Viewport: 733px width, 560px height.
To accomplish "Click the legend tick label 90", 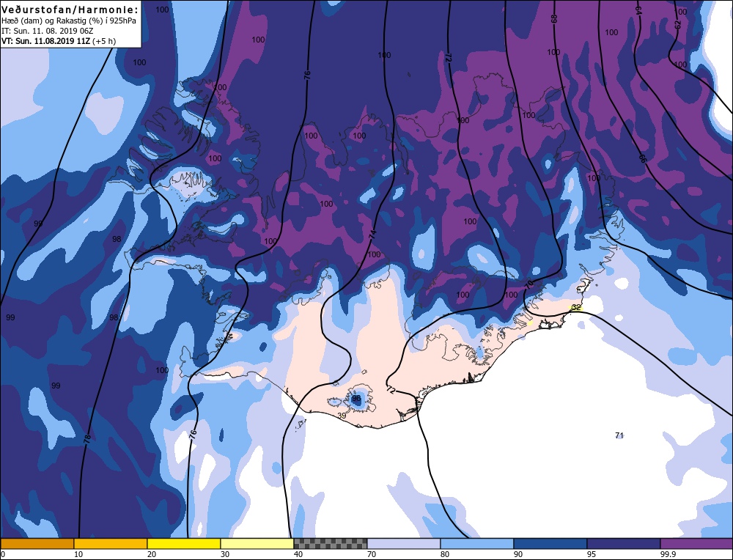I will 518,554.
